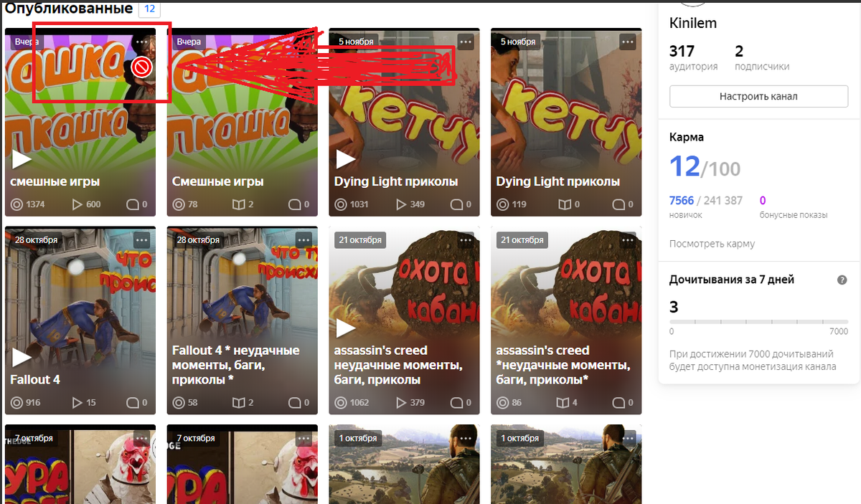Click comments icon on Fallout 4 video card

pos(132,403)
